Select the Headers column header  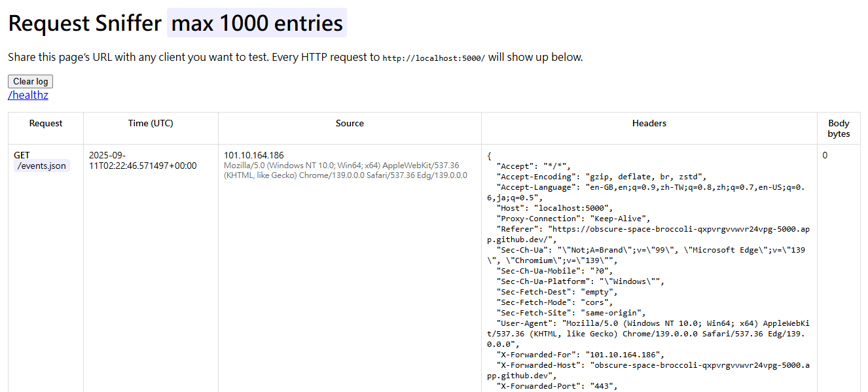[x=649, y=123]
